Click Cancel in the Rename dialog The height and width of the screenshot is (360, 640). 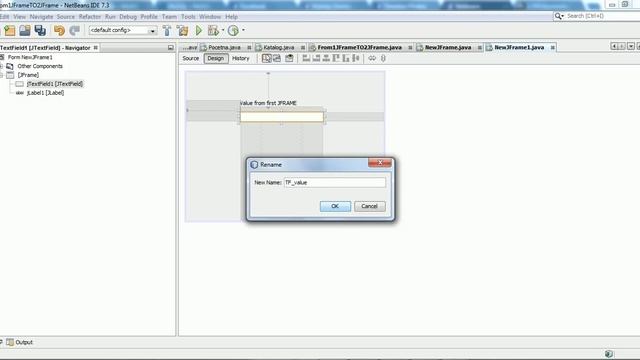[x=369, y=206]
